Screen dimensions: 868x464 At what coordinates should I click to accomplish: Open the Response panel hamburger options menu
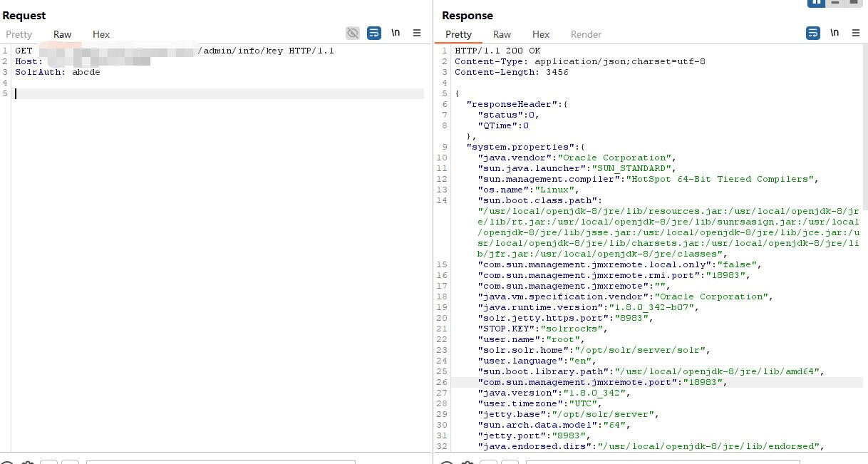click(x=856, y=33)
